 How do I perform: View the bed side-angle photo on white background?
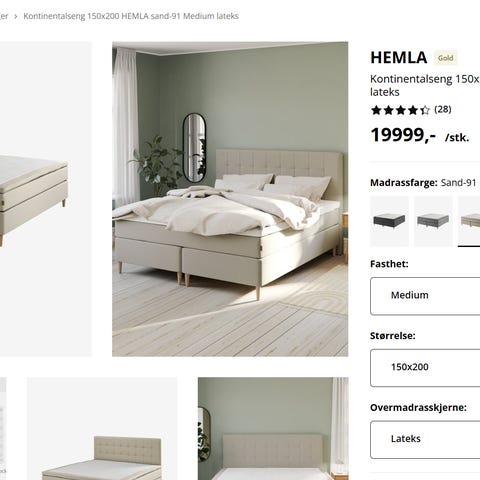46,199
